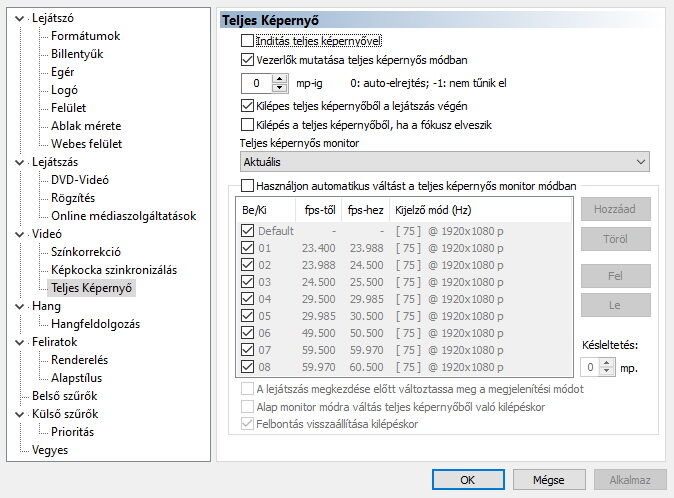Decrease the mp-ig spinner value
This screenshot has width=674, height=498.
(280, 88)
